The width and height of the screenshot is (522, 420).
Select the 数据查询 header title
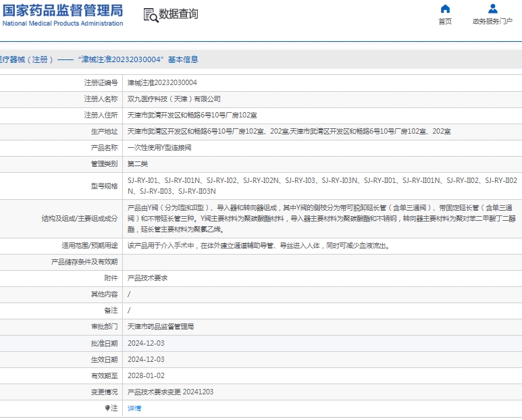click(179, 14)
